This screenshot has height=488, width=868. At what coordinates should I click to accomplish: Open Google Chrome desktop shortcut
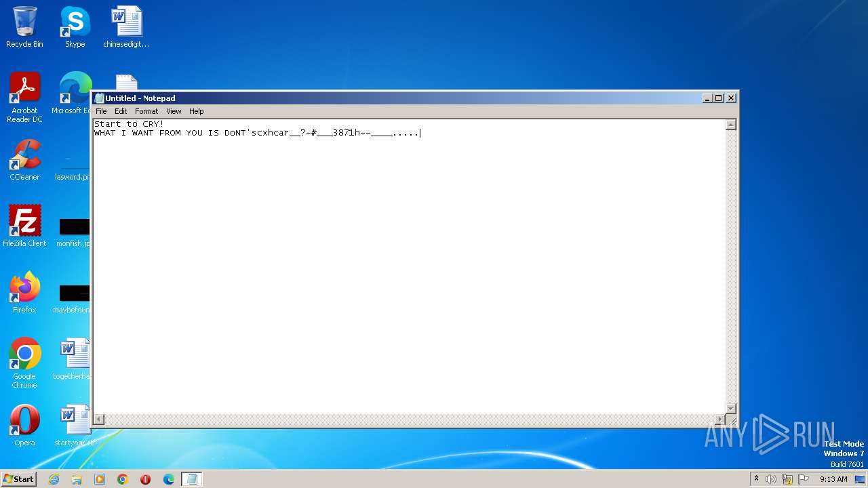tap(24, 364)
